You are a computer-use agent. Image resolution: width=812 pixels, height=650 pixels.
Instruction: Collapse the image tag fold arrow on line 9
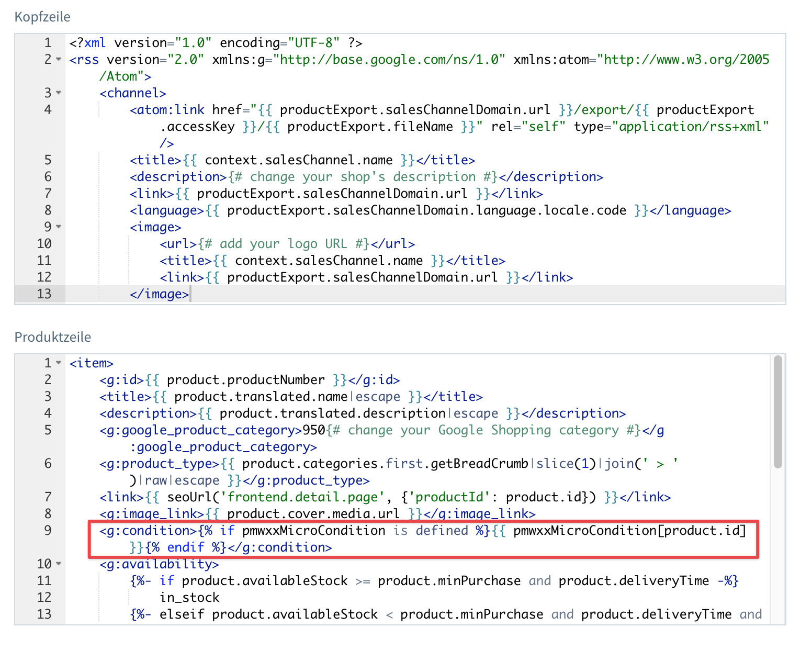pyautogui.click(x=59, y=227)
